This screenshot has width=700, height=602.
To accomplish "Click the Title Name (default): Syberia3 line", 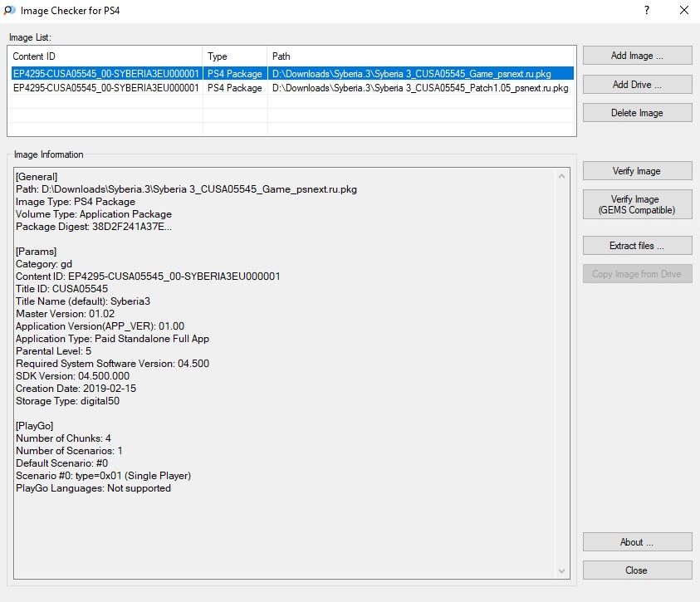I will (83, 301).
